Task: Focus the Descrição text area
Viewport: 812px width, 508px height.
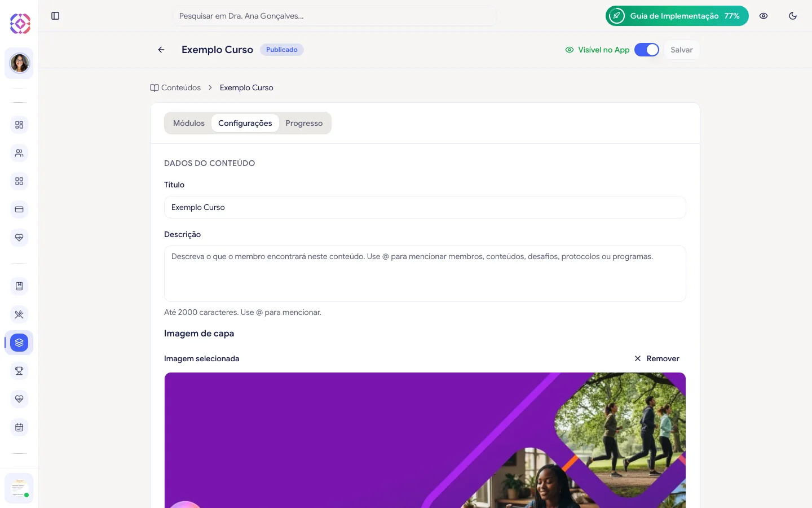Action: coord(425,274)
